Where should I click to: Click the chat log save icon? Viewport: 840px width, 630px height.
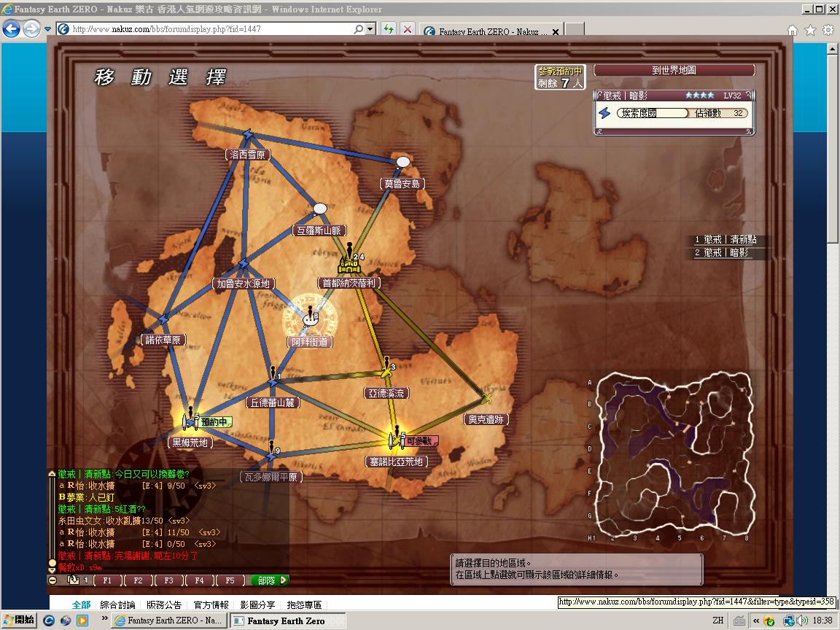(73, 580)
